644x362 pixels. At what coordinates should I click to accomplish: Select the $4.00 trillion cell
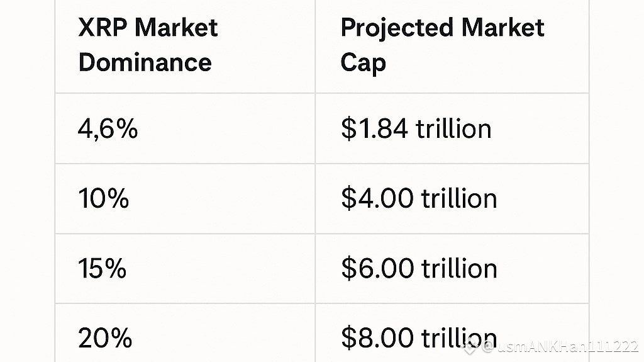pyautogui.click(x=419, y=199)
